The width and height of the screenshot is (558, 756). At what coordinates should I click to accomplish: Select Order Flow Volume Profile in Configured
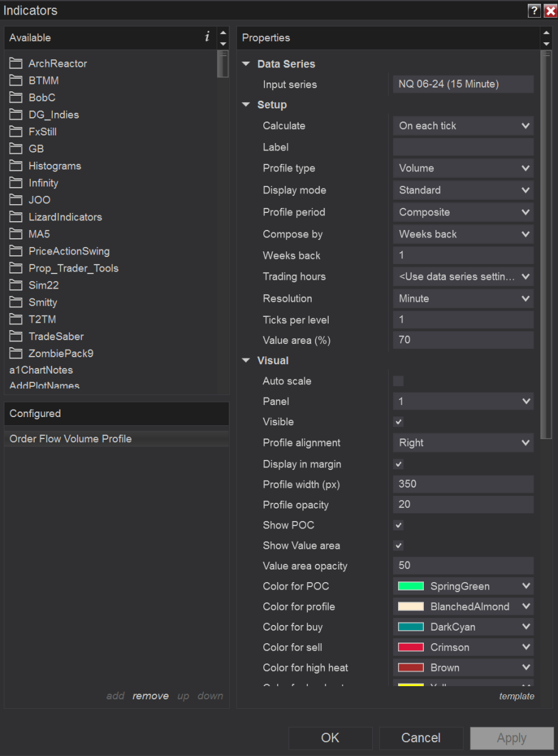click(x=71, y=439)
